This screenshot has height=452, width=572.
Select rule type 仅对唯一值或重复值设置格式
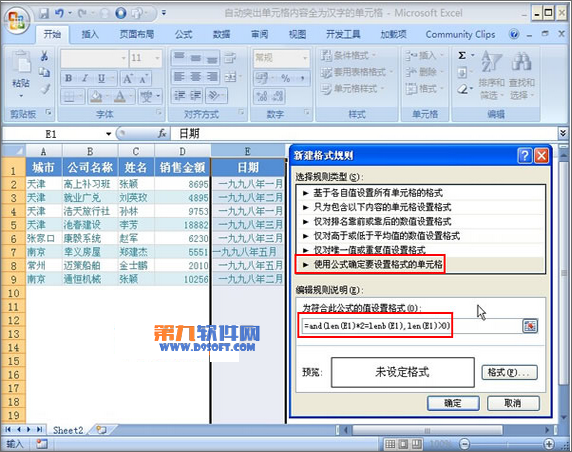(x=421, y=250)
